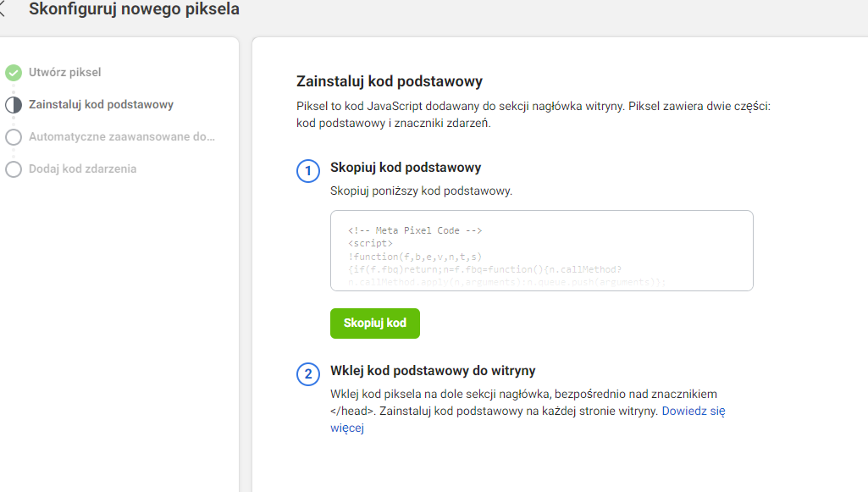Image resolution: width=868 pixels, height=492 pixels.
Task: Click the empty circle beside Dodaj kod zdarzenia
Action: point(14,169)
